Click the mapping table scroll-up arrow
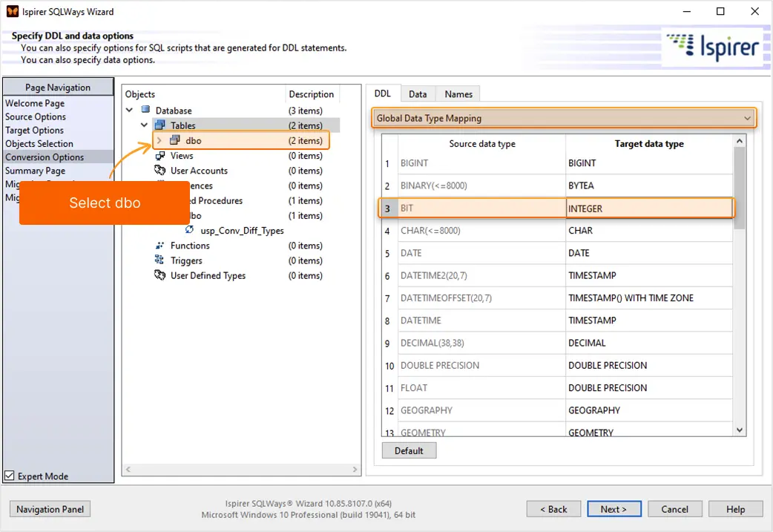This screenshot has width=773, height=532. coord(739,141)
